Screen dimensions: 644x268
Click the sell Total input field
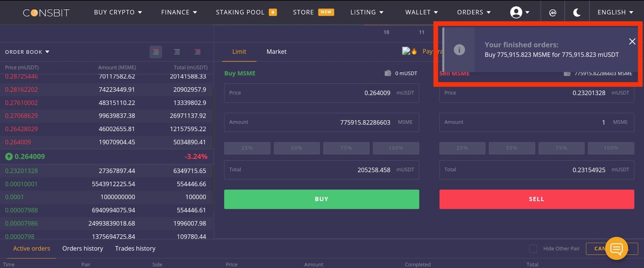coord(537,170)
